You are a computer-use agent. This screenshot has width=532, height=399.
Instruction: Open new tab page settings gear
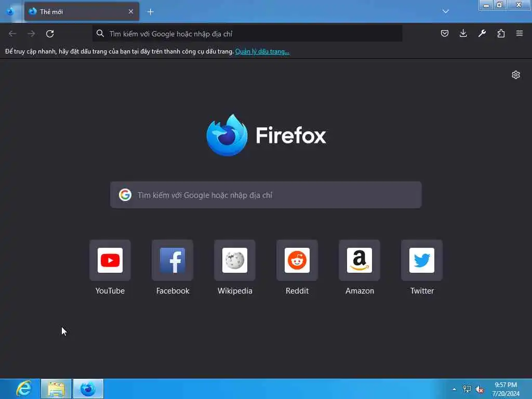(x=516, y=75)
